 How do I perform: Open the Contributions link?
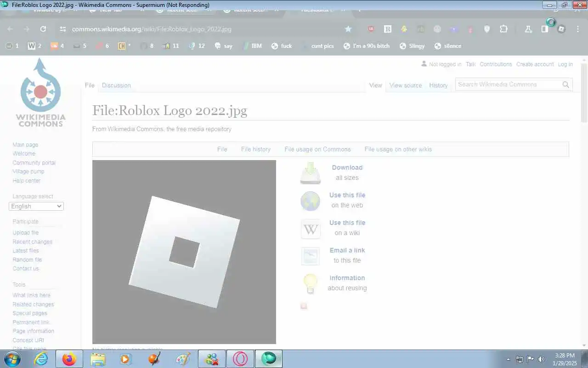(496, 64)
